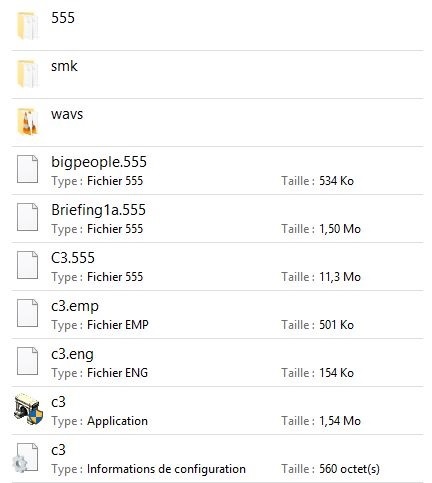
Task: Click the c3.emp file icon
Action: click(27, 313)
